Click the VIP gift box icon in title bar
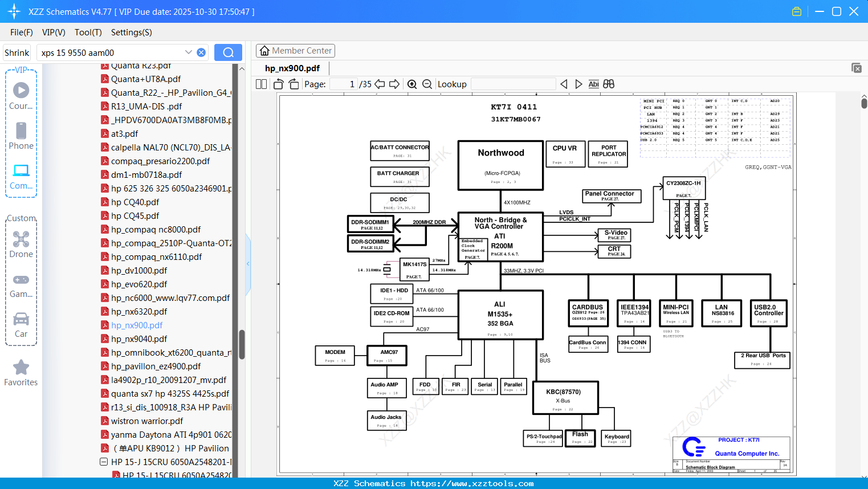 pyautogui.click(x=797, y=11)
